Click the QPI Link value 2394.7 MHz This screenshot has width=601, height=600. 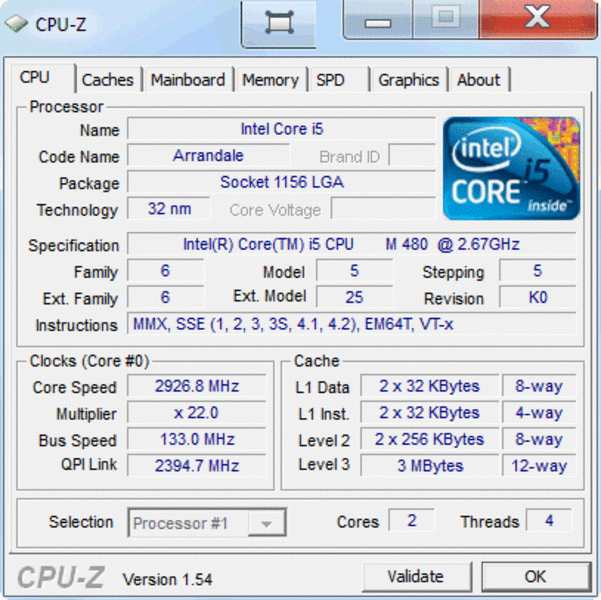197,465
